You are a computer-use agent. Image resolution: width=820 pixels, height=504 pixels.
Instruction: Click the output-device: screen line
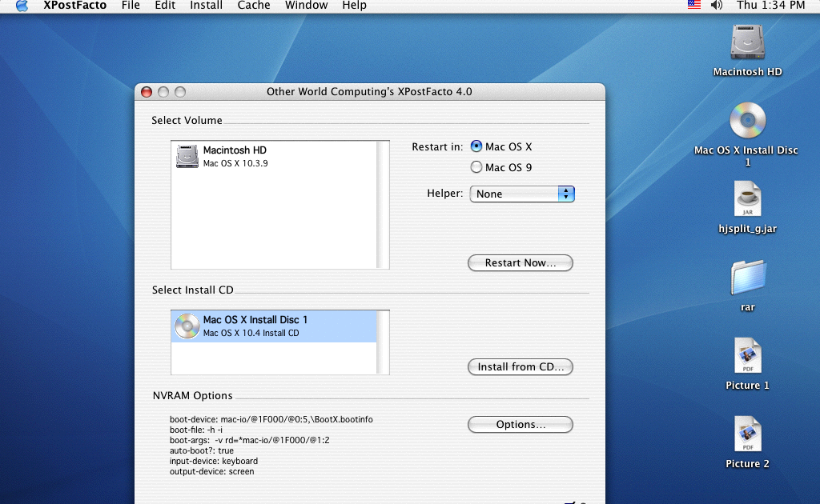point(211,472)
